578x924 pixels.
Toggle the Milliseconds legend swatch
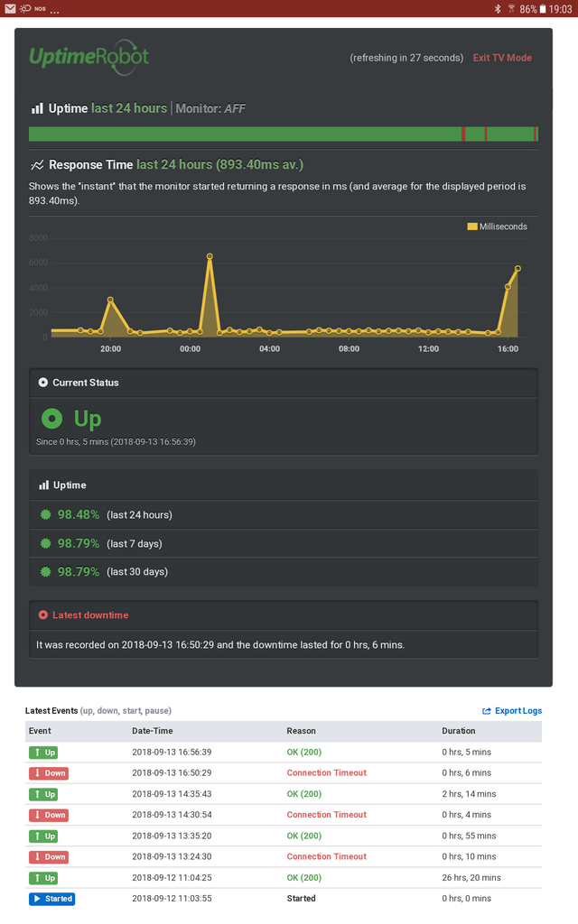click(x=471, y=226)
